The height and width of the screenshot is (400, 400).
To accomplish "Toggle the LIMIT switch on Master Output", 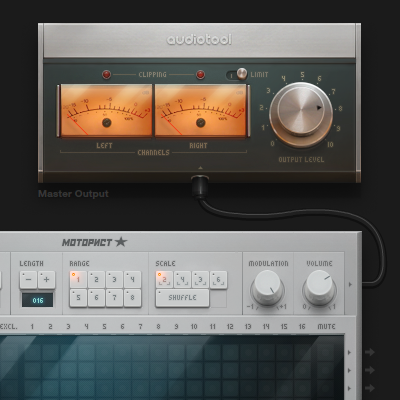I will (x=237, y=74).
